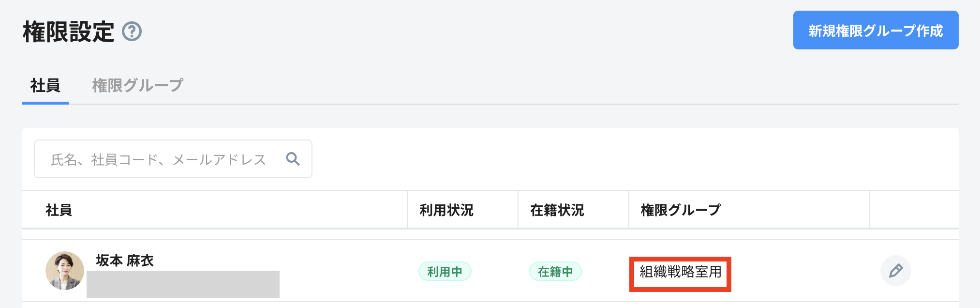The width and height of the screenshot is (980, 308).
Task: Click the 利用状況 column header
Action: (446, 210)
